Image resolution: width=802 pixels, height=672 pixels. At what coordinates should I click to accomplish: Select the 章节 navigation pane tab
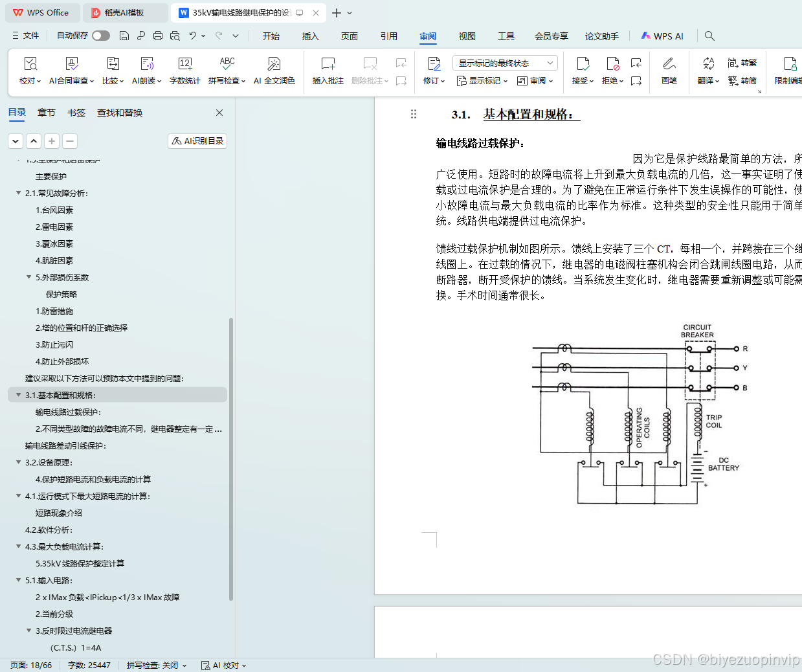[47, 113]
